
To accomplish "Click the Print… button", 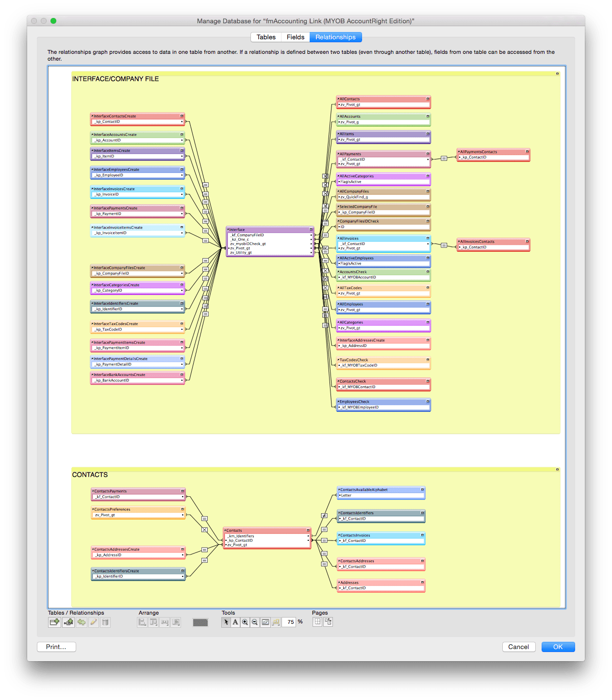I will point(56,647).
